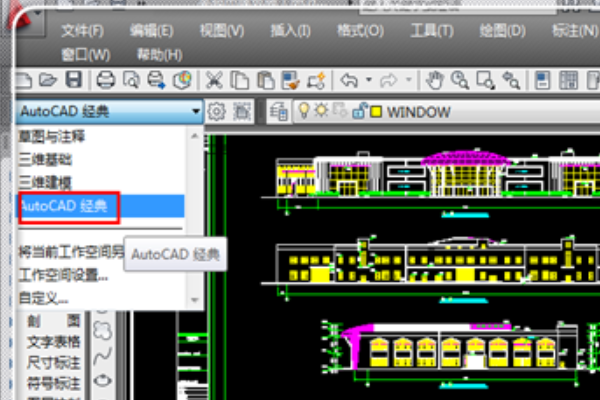600x400 pixels.
Task: Expand the 符号标注 side panel entry
Action: pos(54,383)
